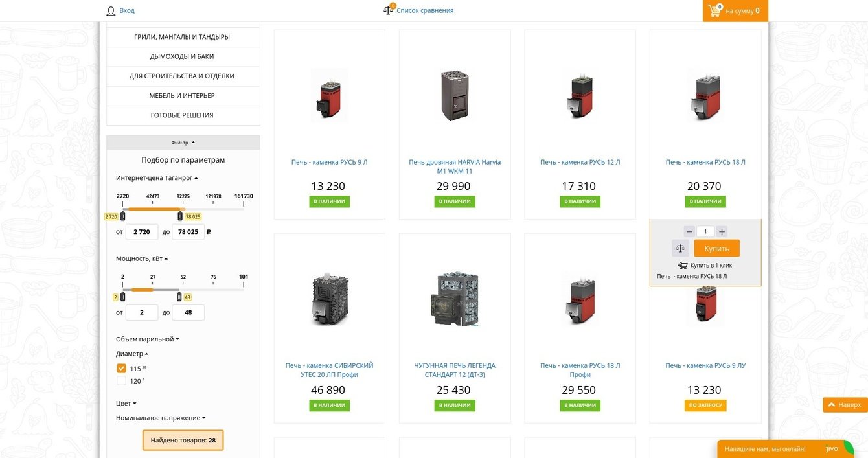Click Купить в 1 клик link
868x458 pixels.
tap(711, 266)
